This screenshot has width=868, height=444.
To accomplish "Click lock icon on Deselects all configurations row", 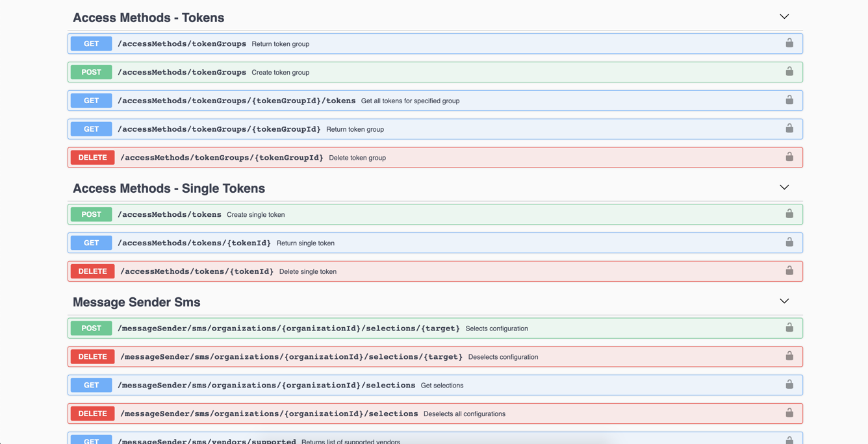I will pos(789,413).
